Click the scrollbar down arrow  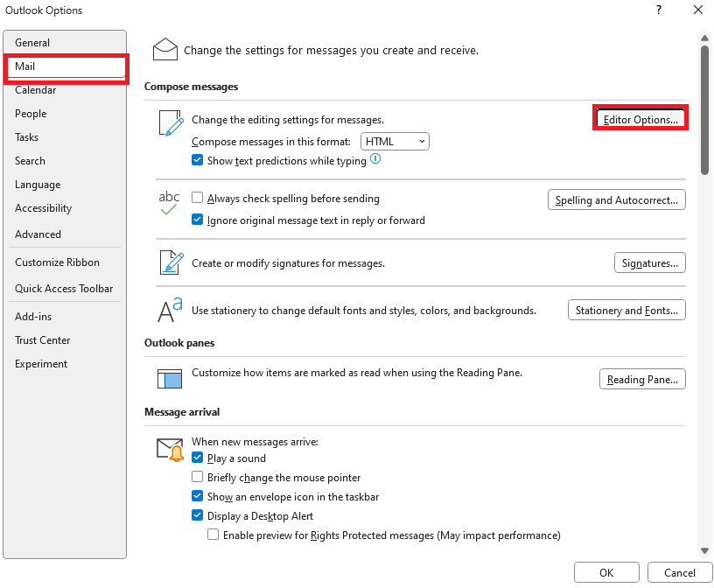click(704, 550)
